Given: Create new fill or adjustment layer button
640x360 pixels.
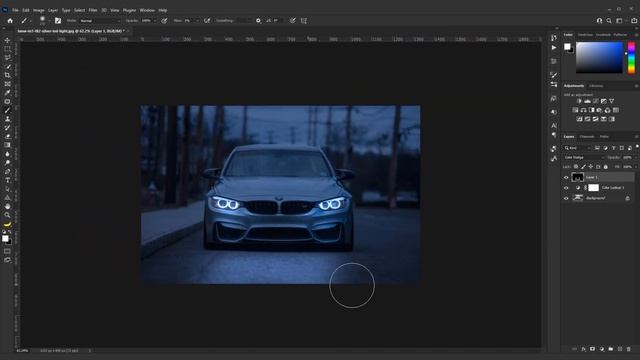Looking at the screenshot, I should (602, 349).
